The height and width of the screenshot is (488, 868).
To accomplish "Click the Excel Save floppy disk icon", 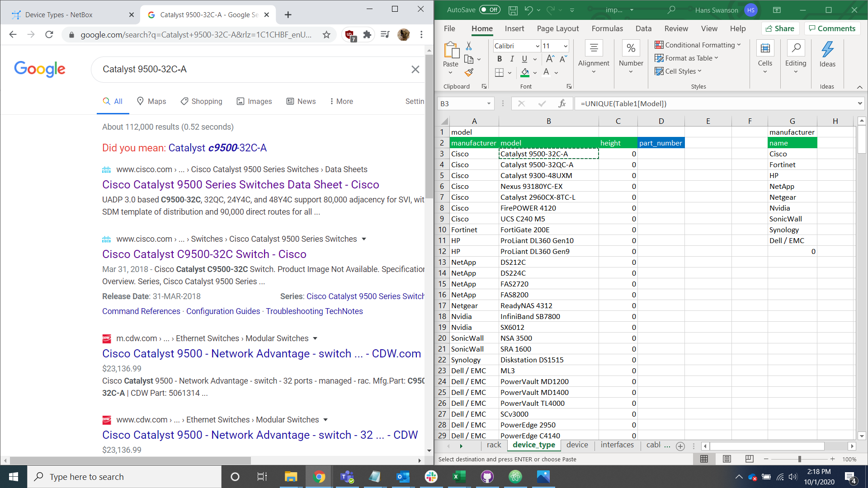I will 513,10.
